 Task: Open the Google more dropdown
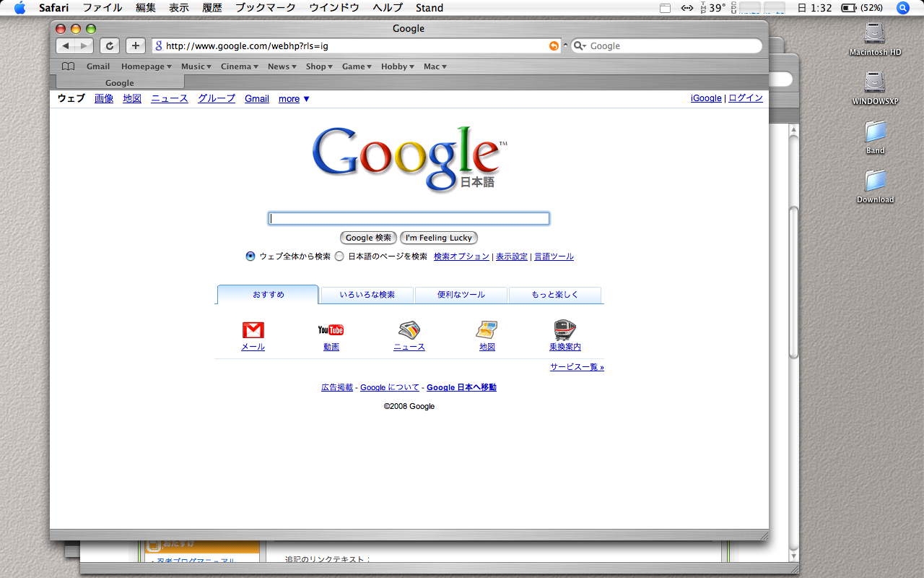[x=294, y=99]
